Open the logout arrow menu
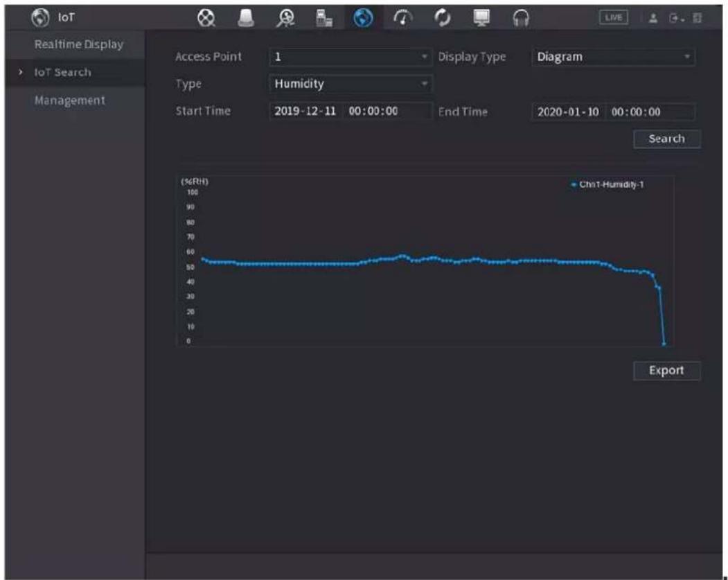The width and height of the screenshot is (728, 580). point(675,18)
